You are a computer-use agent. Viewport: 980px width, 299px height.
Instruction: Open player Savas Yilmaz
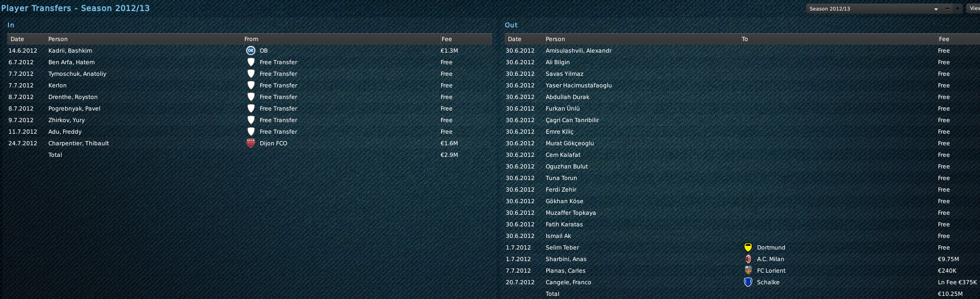click(x=565, y=74)
